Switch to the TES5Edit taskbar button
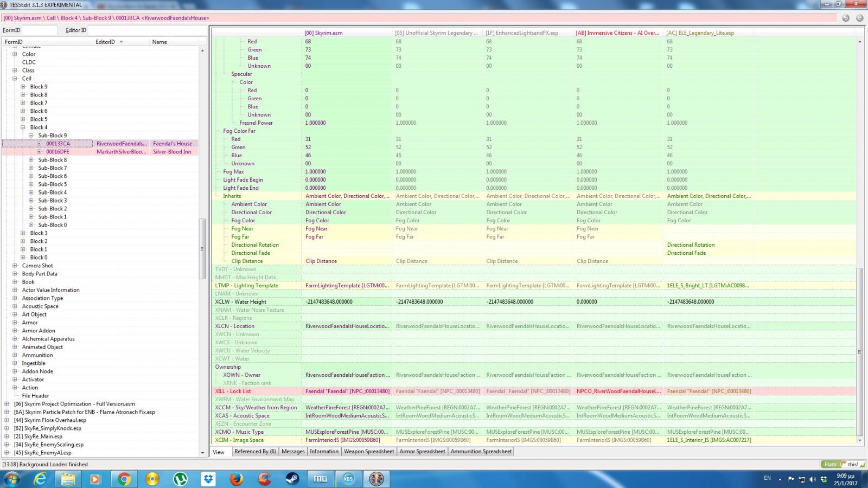Screen dimensions: 868x488 coord(376,479)
